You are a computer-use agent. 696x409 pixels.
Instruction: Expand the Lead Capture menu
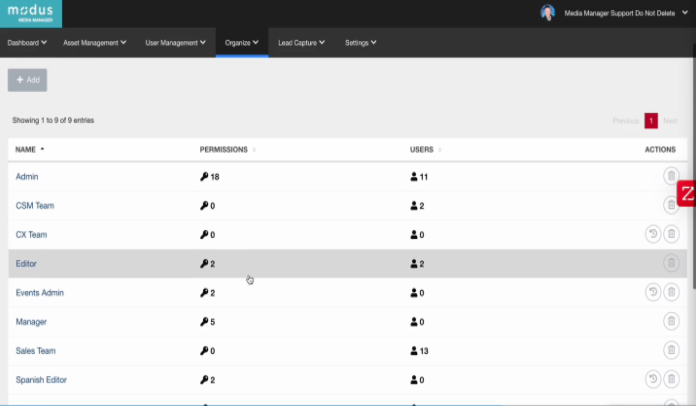(301, 43)
